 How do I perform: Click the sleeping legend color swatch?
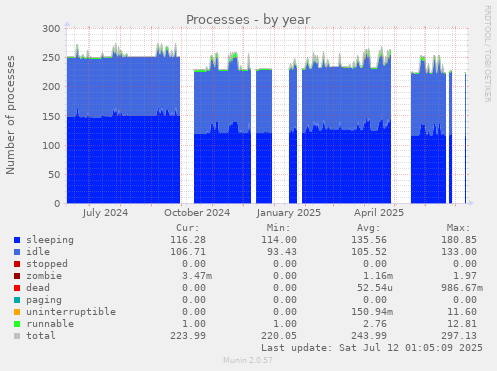tap(17, 240)
